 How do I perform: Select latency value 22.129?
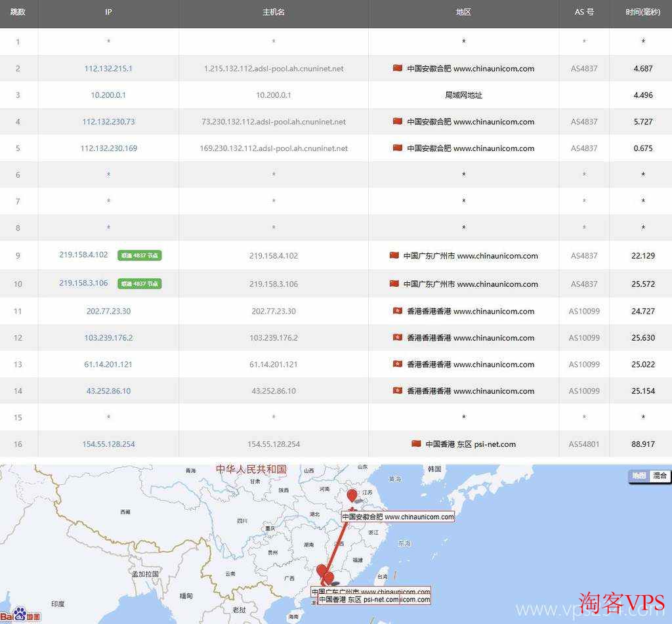[643, 255]
